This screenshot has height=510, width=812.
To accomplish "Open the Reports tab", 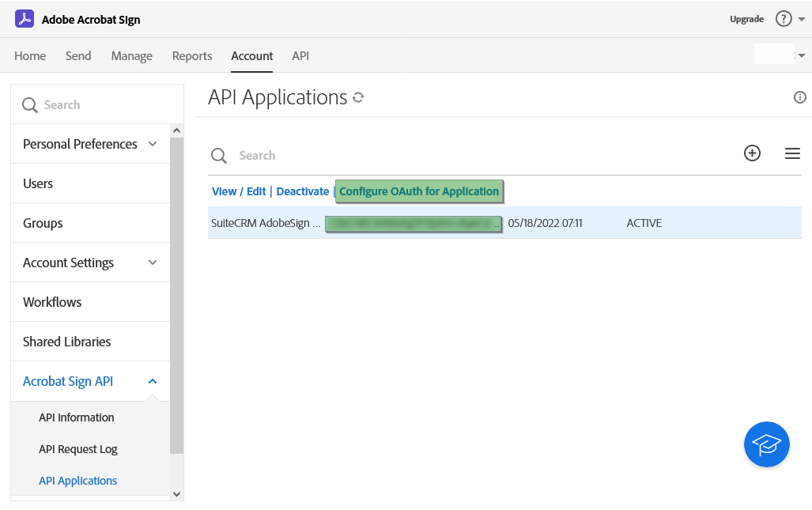I will [192, 56].
